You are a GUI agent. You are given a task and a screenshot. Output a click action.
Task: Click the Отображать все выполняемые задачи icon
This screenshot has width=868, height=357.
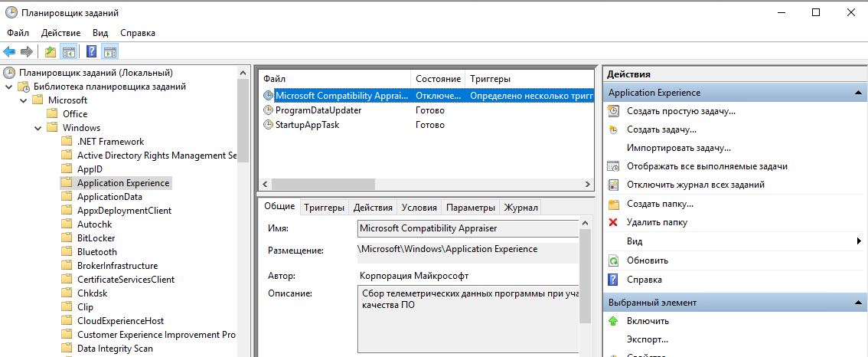613,166
